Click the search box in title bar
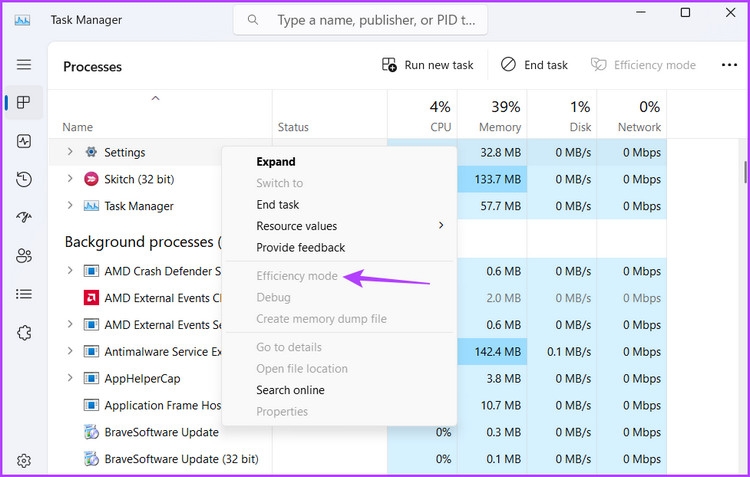 click(360, 20)
